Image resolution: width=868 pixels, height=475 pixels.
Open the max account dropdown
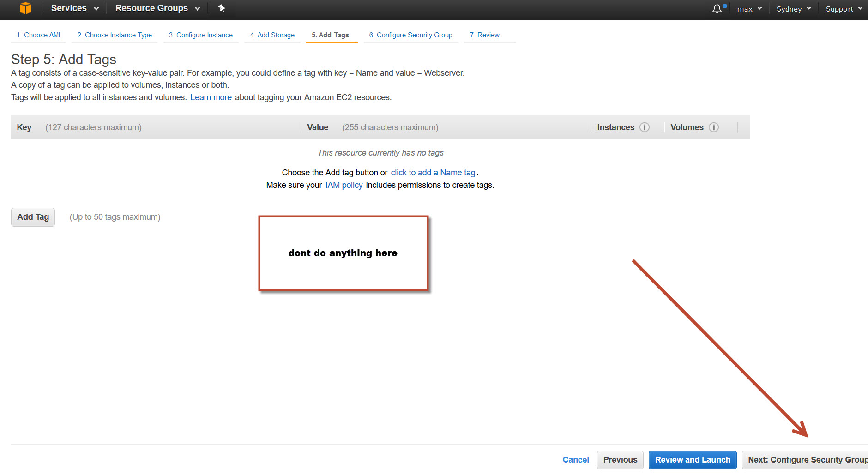(x=749, y=9)
